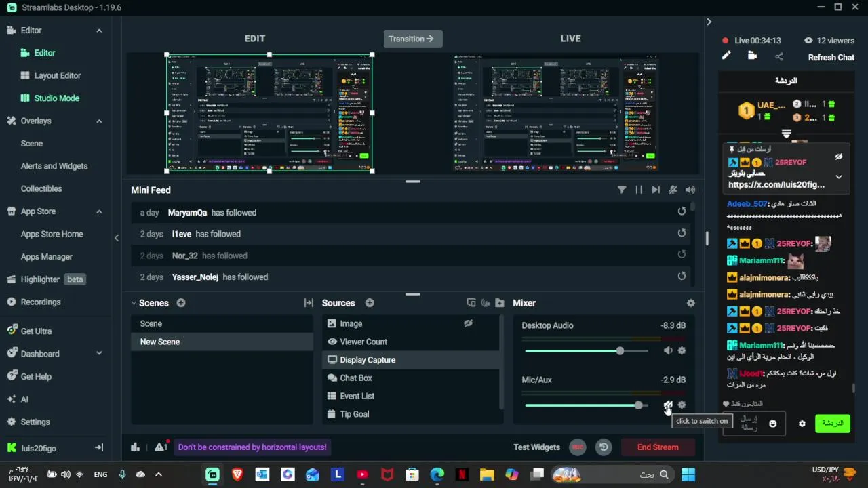Collapse the Overlays section in the sidebar
This screenshot has height=488, width=868.
click(99, 121)
